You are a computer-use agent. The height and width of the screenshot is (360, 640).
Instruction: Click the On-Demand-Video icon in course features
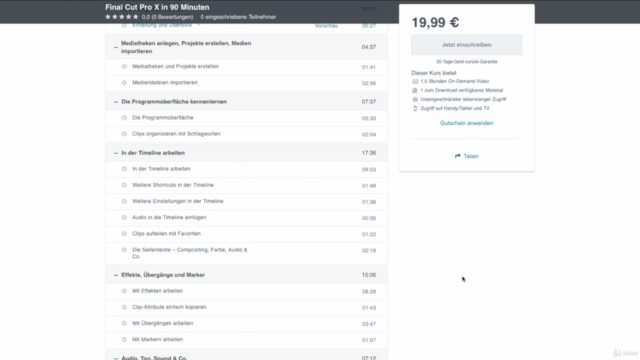(x=415, y=81)
